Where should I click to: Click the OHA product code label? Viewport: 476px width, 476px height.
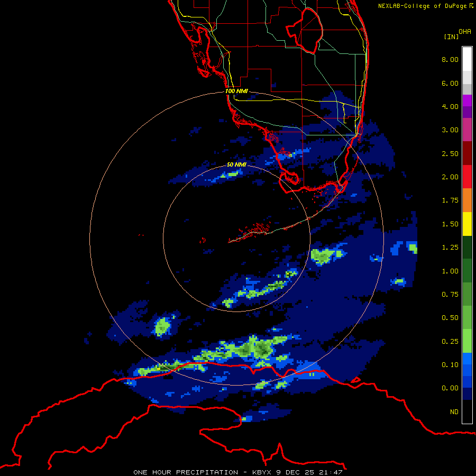pyautogui.click(x=465, y=32)
